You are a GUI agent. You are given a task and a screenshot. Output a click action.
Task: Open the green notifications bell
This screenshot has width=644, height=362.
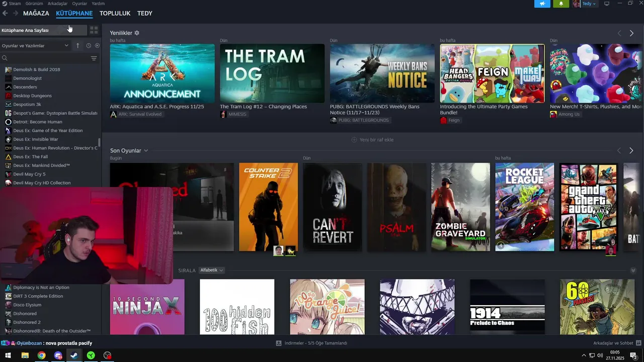point(561,4)
